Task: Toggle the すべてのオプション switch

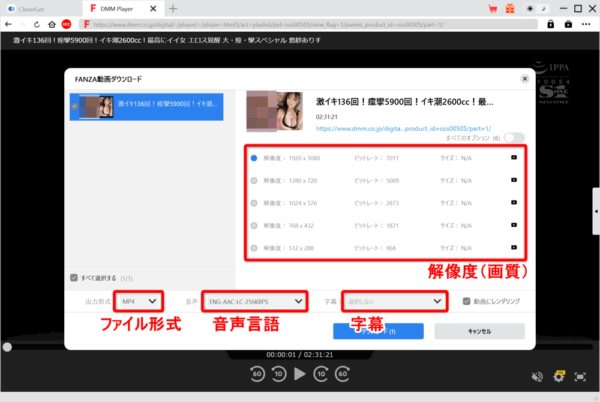Action: [x=514, y=138]
